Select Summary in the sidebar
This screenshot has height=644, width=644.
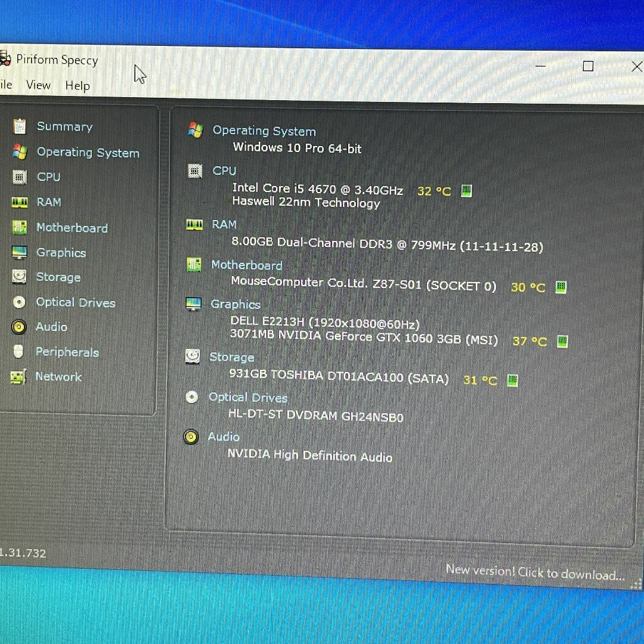pos(65,126)
